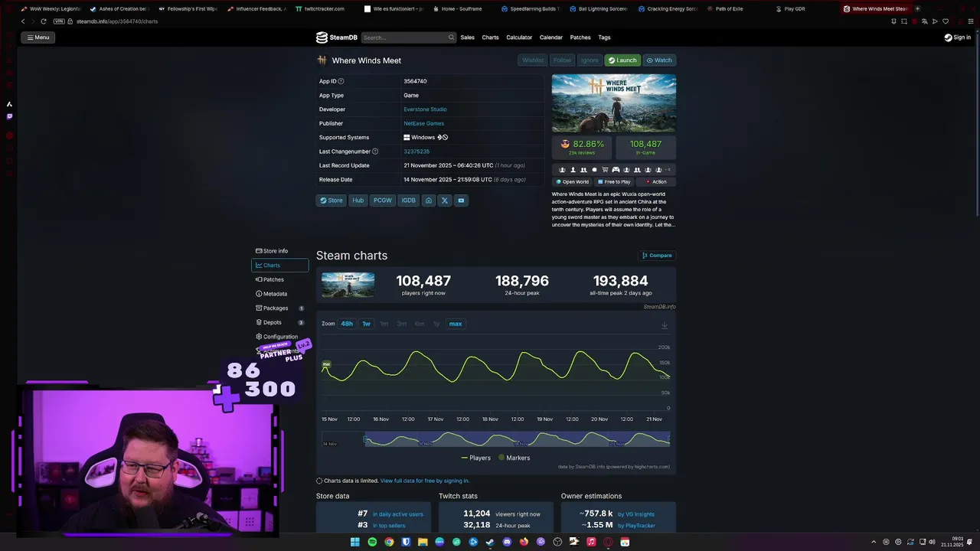Open a new browser tab with plus
Screen dimensions: 980x551
(x=917, y=8)
